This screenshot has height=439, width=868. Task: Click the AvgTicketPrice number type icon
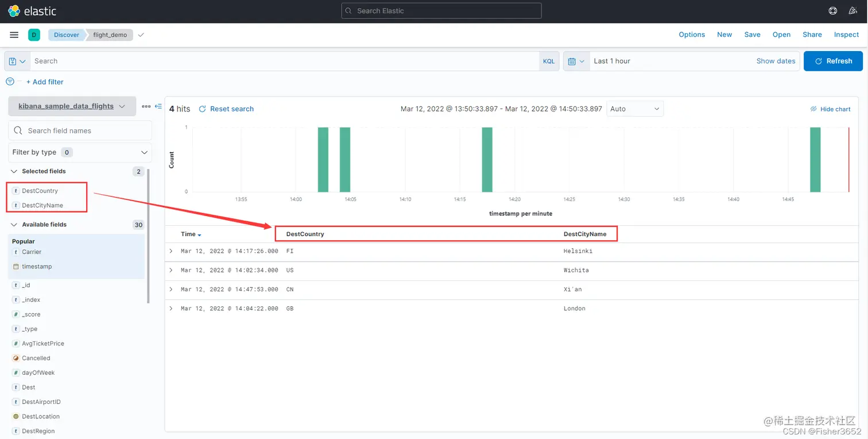click(16, 344)
